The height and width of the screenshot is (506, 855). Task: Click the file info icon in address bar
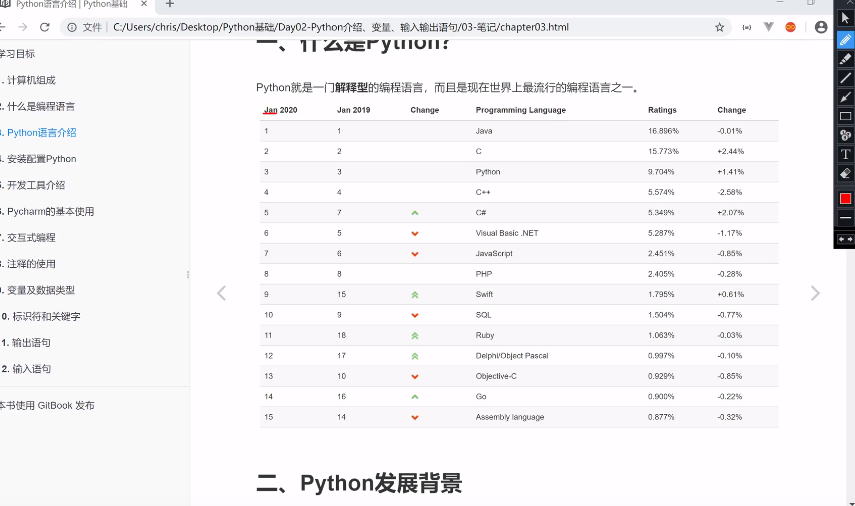(x=72, y=27)
